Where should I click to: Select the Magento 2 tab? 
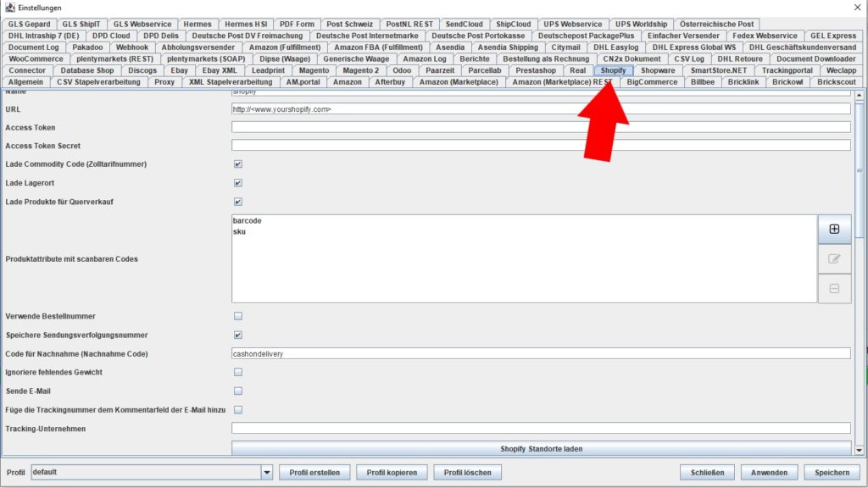coord(361,70)
